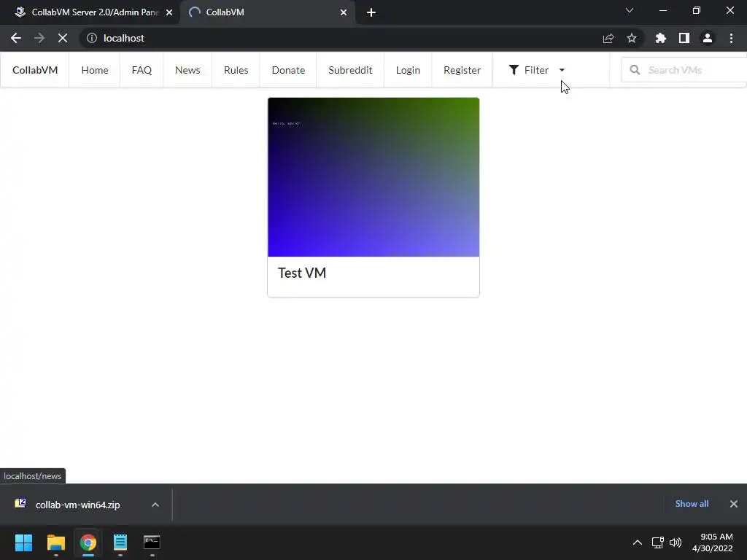Toggle the browser side panel
The width and height of the screenshot is (747, 560).
click(x=684, y=38)
